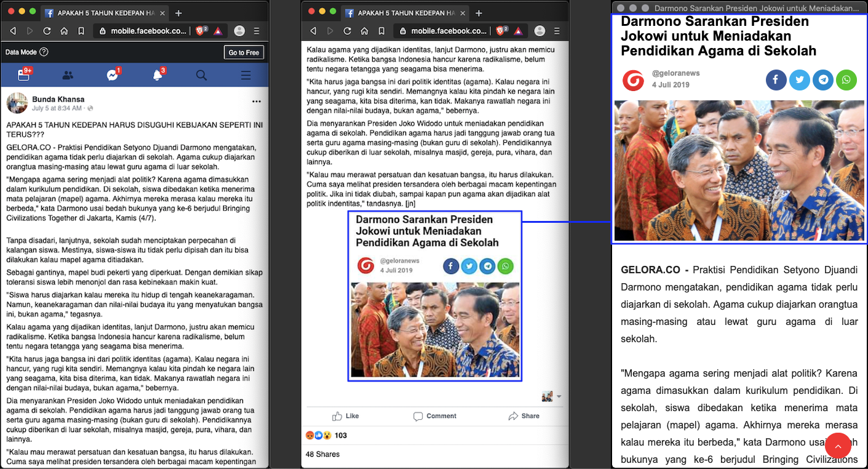Share article via Telegram icon in right window
The height and width of the screenshot is (469, 868).
click(823, 80)
